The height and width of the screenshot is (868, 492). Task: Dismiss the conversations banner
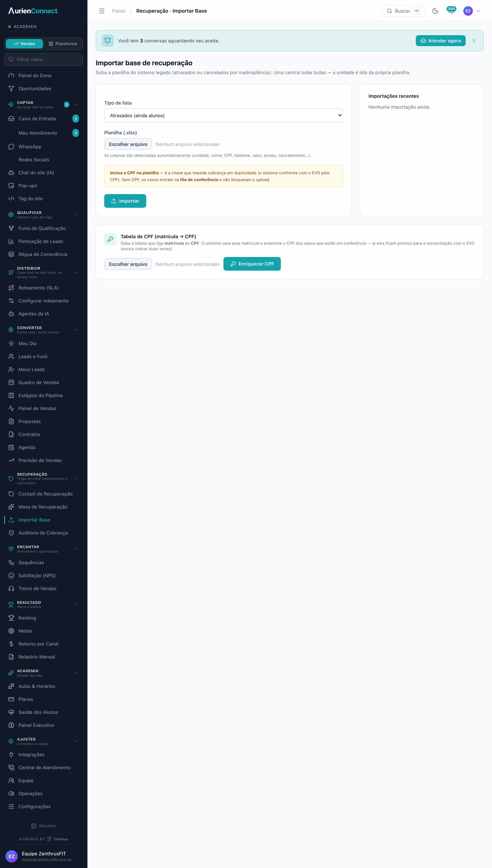point(474,41)
